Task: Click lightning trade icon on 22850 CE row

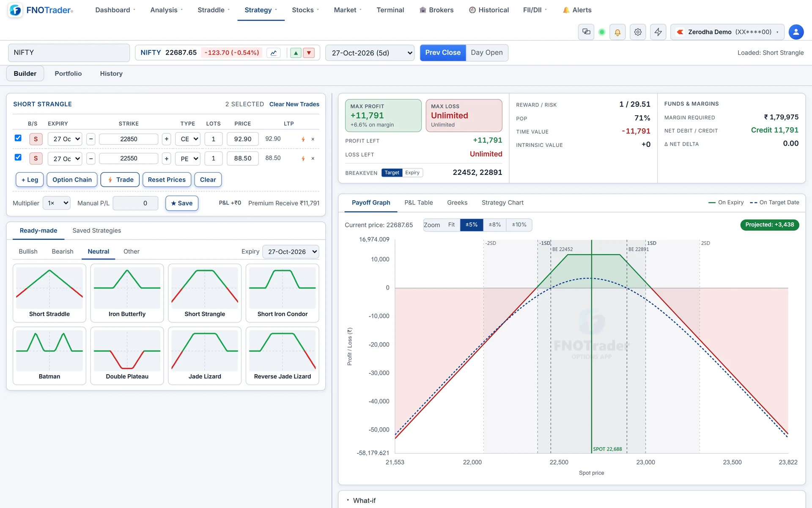Action: point(303,139)
